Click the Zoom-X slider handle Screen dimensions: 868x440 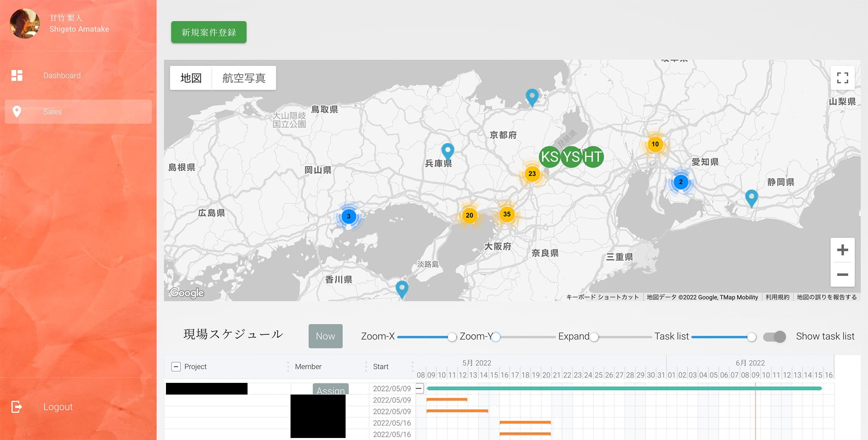pyautogui.click(x=452, y=337)
